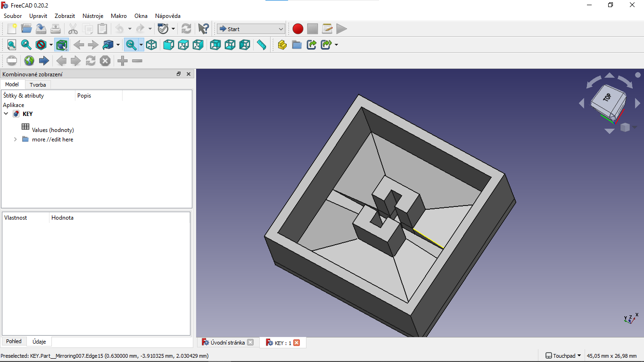Image resolution: width=644 pixels, height=362 pixels.
Task: Close the Kombinované zobrazení panel
Action: [x=189, y=74]
